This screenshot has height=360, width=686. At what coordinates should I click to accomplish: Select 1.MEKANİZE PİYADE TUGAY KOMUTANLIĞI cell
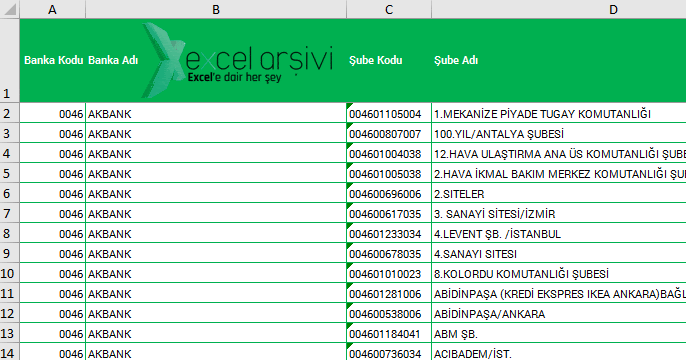[559, 114]
